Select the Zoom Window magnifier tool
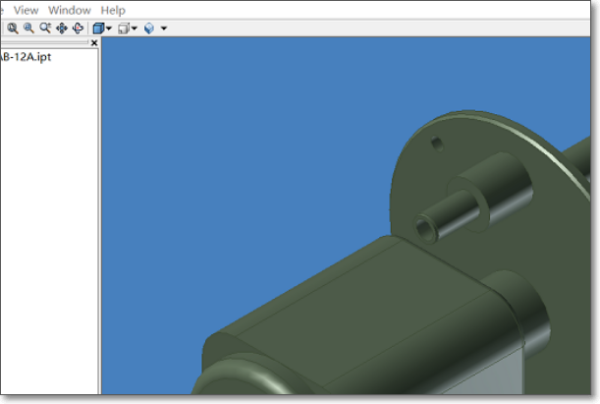600x404 pixels. (x=29, y=28)
